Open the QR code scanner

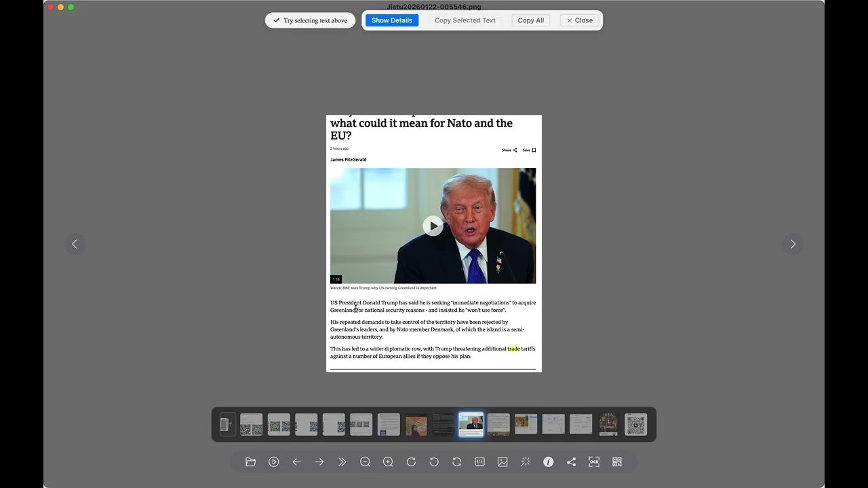pyautogui.click(x=617, y=462)
